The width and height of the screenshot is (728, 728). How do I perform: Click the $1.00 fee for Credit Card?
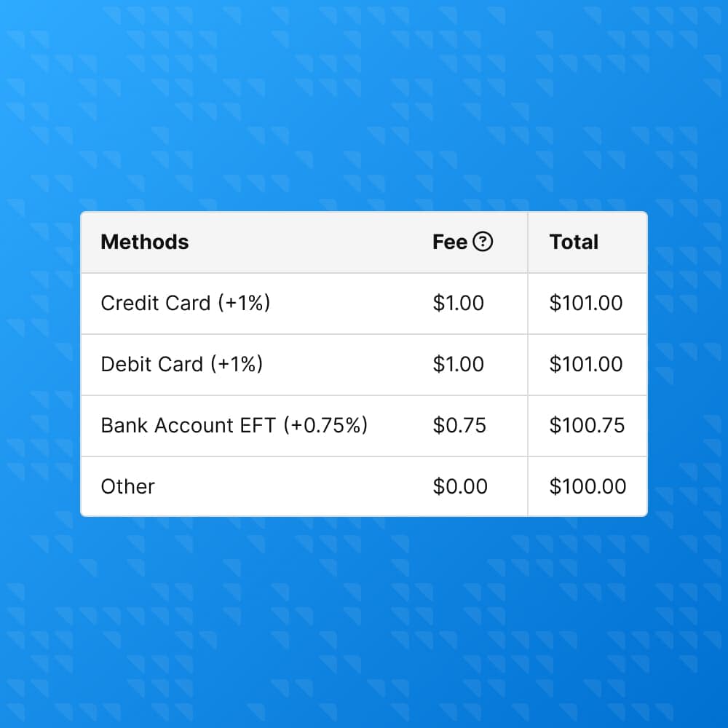point(459,304)
